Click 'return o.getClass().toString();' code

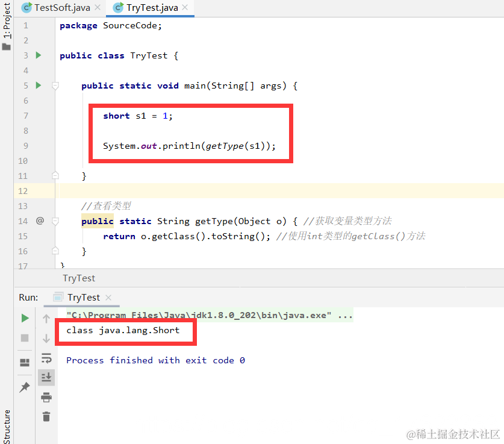pos(187,236)
